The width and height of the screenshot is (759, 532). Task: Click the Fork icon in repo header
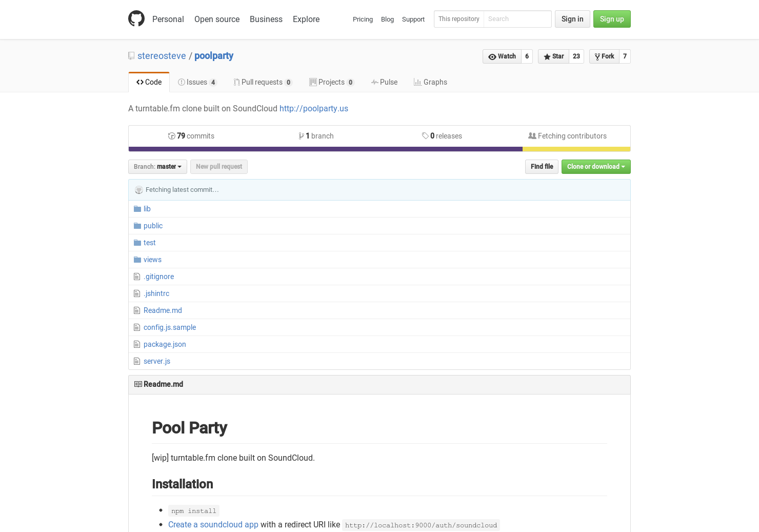(x=596, y=56)
